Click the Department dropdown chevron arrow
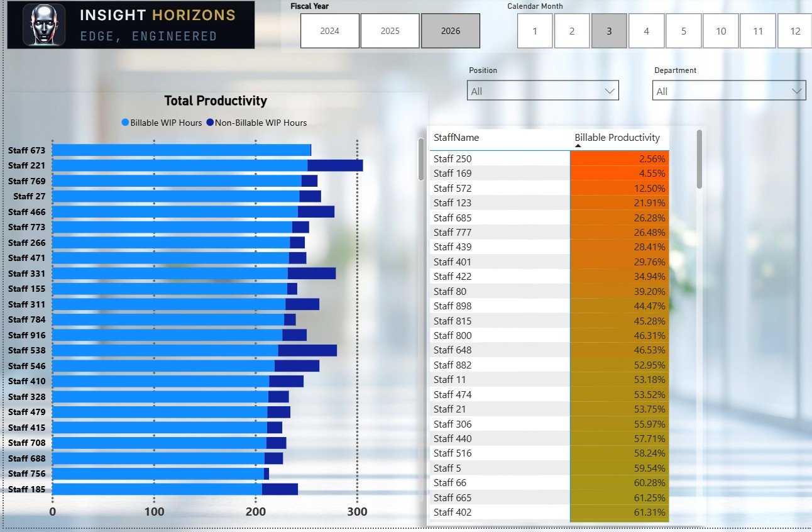 point(797,91)
